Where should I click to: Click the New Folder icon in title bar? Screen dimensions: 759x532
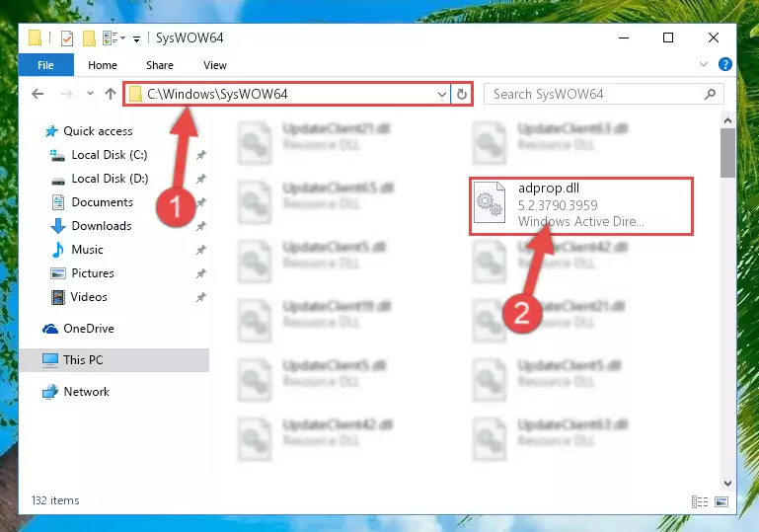(x=89, y=38)
